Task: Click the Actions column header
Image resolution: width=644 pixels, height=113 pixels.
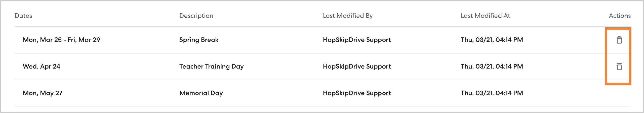Action: [x=620, y=16]
